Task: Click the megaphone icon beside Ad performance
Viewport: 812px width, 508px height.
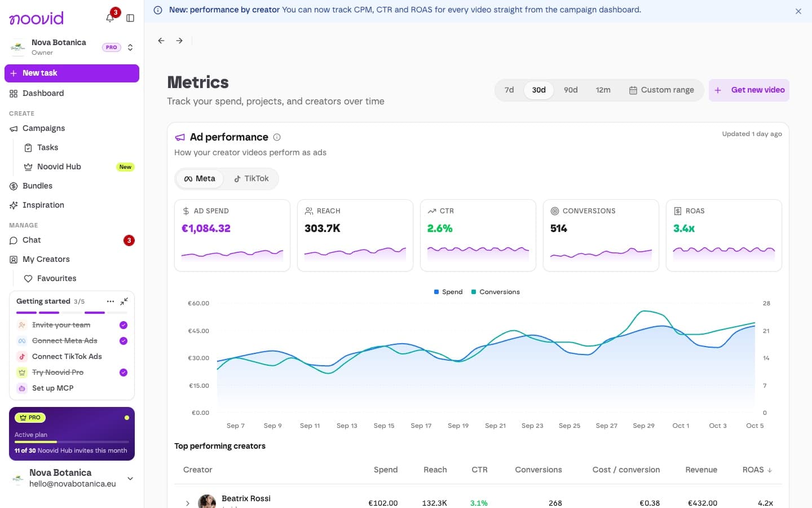Action: point(180,137)
